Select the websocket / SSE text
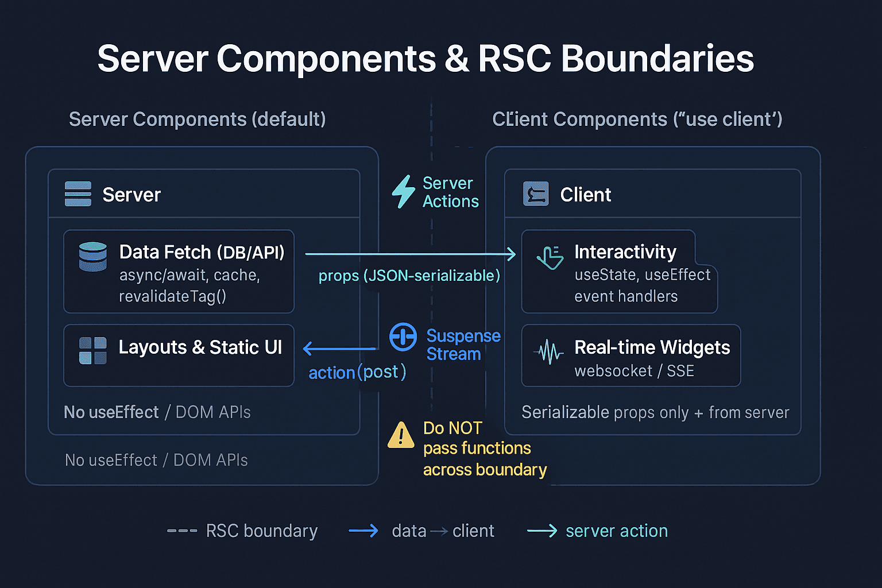This screenshot has height=588, width=882. click(635, 371)
